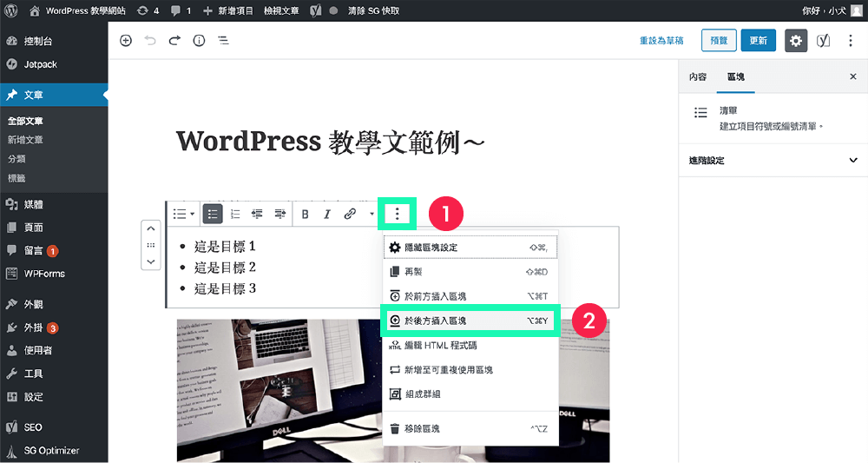Open Jetpack in the sidebar
Screen dimensions: 868x463
[54, 64]
